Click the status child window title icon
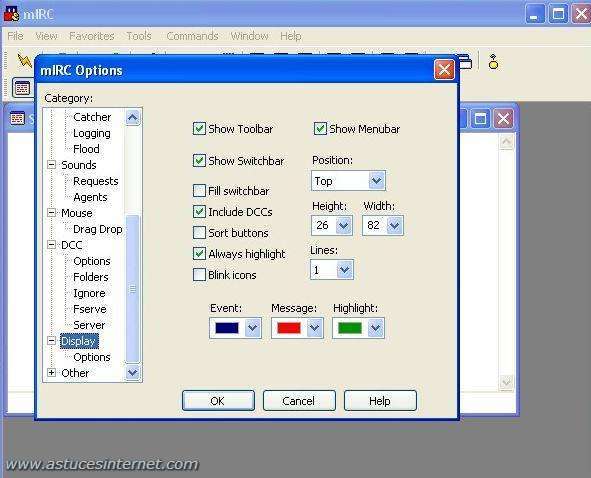The image size is (591, 478). pos(17,118)
